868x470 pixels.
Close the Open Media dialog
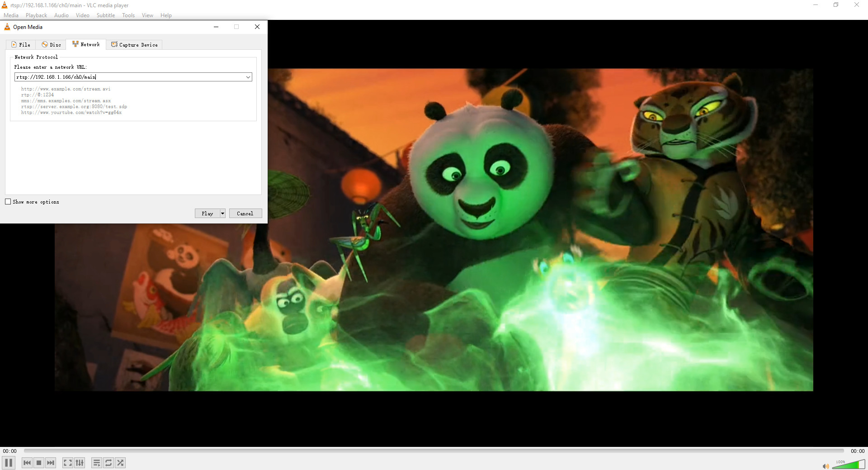[x=257, y=27]
